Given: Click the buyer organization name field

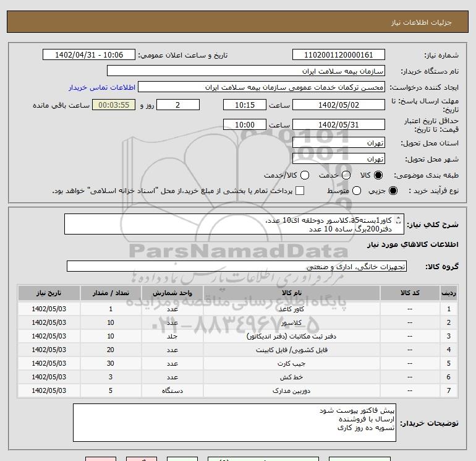Looking at the screenshot, I should [x=246, y=71].
